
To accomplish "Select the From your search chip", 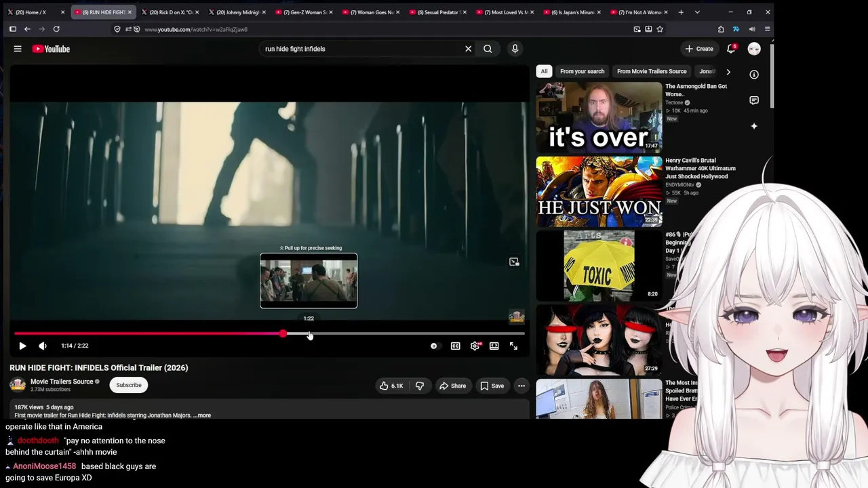I will [x=582, y=71].
